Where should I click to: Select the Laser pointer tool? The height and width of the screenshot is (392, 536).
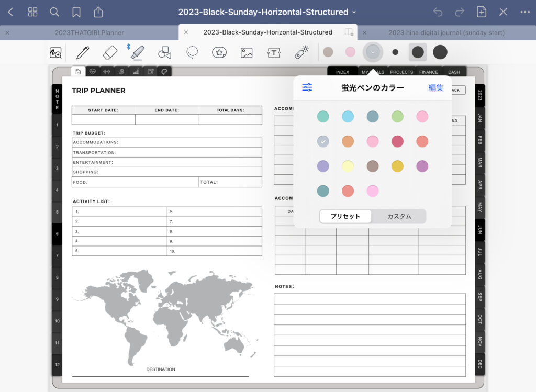coord(301,52)
